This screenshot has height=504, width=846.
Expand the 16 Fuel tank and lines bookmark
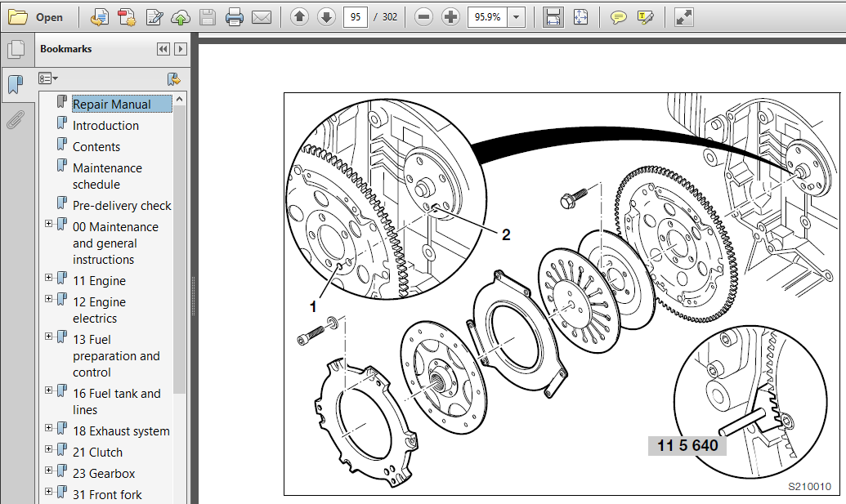[x=48, y=390]
